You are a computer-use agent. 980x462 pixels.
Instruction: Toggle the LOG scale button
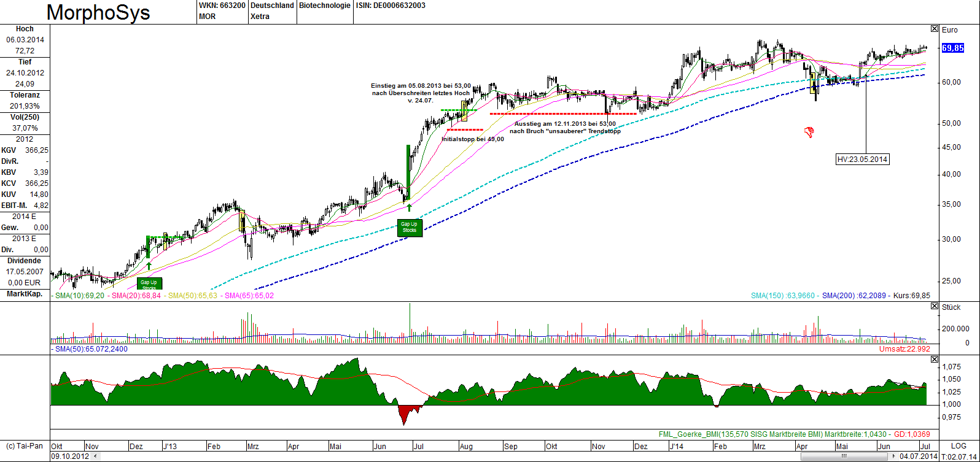[x=958, y=446]
